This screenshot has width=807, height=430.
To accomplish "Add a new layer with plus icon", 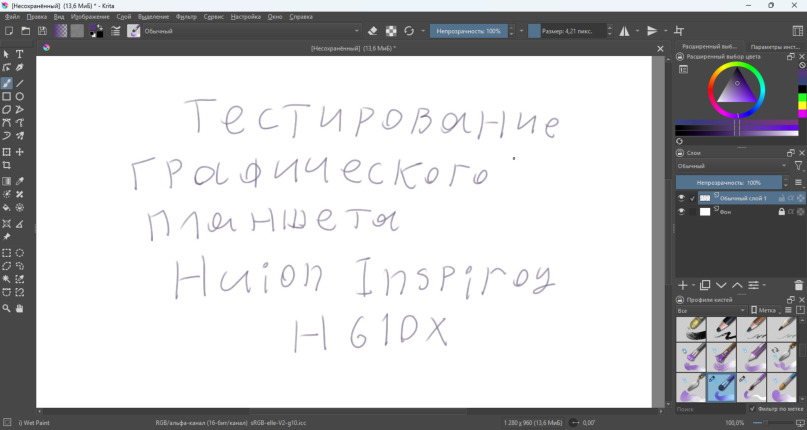I will point(683,285).
